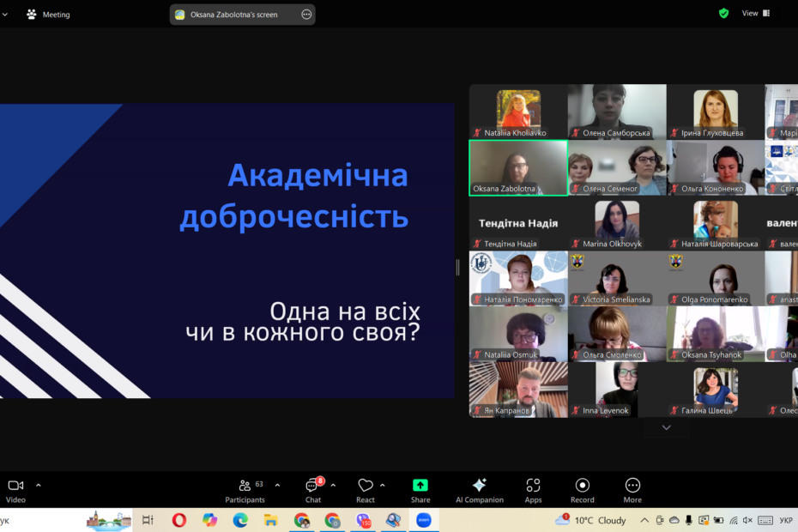Image resolution: width=798 pixels, height=532 pixels.
Task: Select the Галина Швець video tile
Action: (716, 390)
